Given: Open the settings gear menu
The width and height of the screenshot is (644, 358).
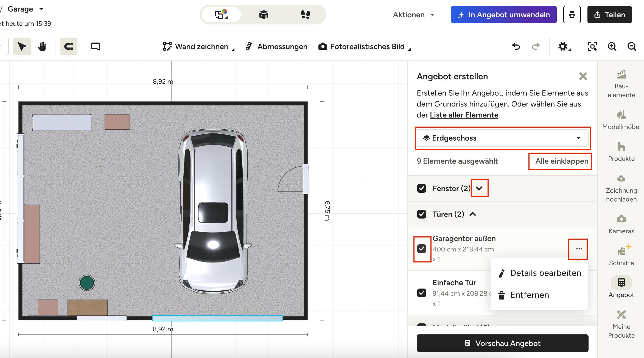Looking at the screenshot, I should coord(564,46).
